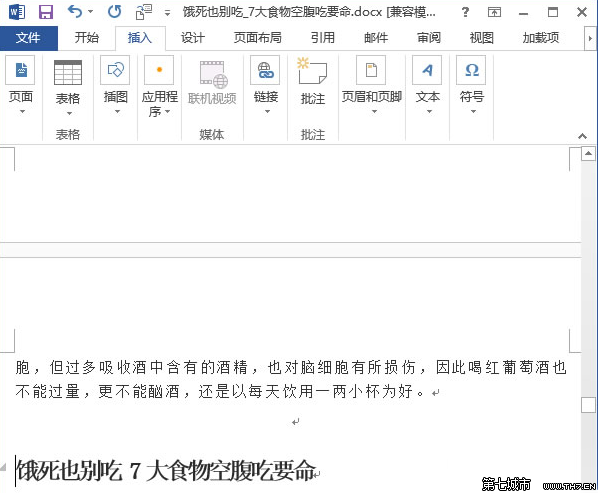Open Word Help question mark
The height and width of the screenshot is (493, 598).
click(x=465, y=12)
